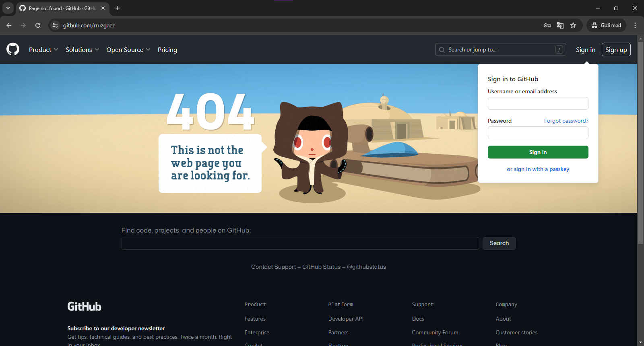The height and width of the screenshot is (346, 644).
Task: Click the GitHub footer wordmark logo
Action: point(85,307)
